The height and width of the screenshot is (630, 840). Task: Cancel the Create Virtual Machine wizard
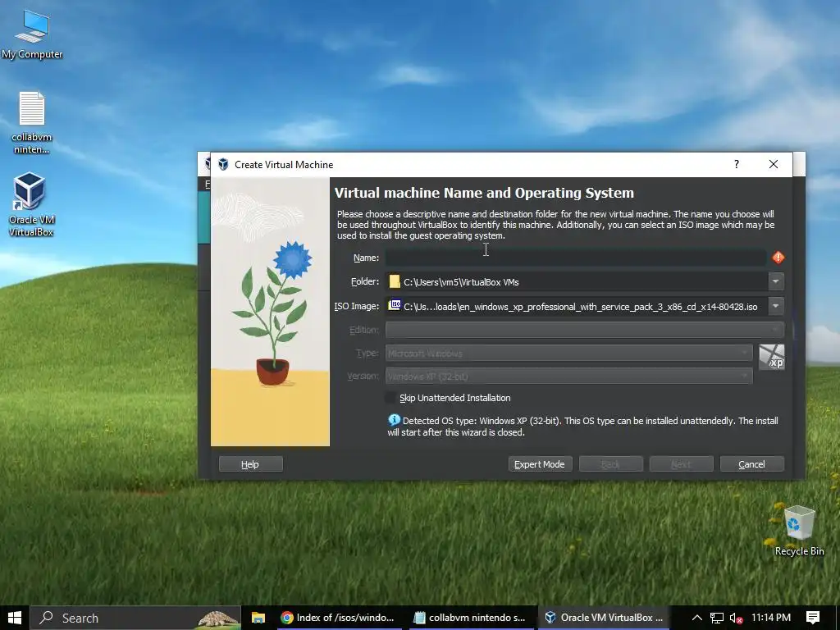pos(751,464)
